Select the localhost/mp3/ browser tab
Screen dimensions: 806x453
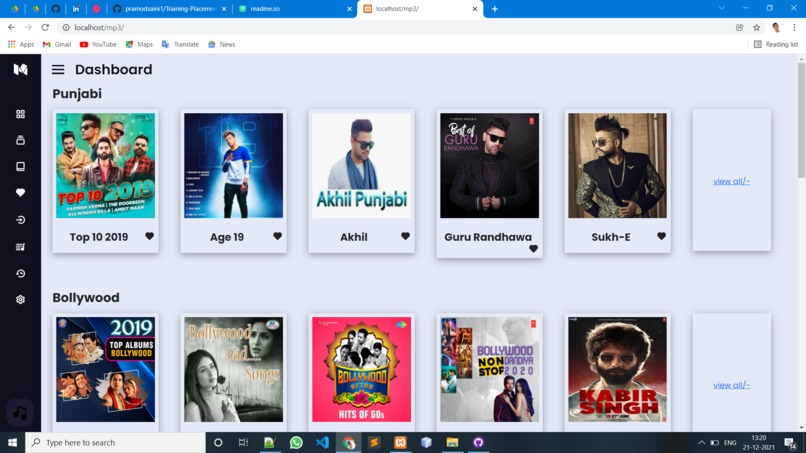coord(420,9)
